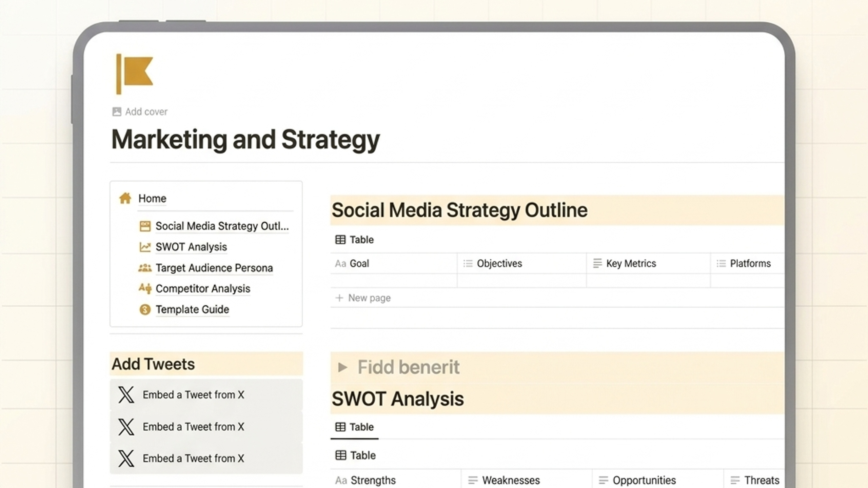This screenshot has height=488, width=868.
Task: Click the Marketing and Strategy page title
Action: click(245, 140)
